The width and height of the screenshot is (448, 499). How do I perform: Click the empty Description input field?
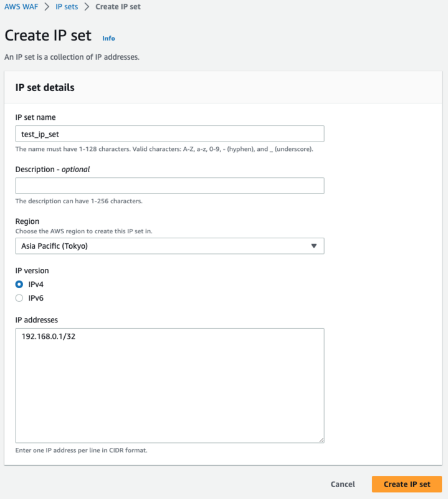(169, 186)
